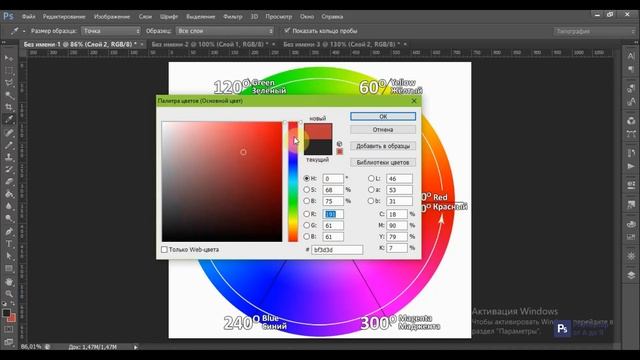Select the Move tool
Image resolution: width=640 pixels, height=360 pixels.
[9, 58]
